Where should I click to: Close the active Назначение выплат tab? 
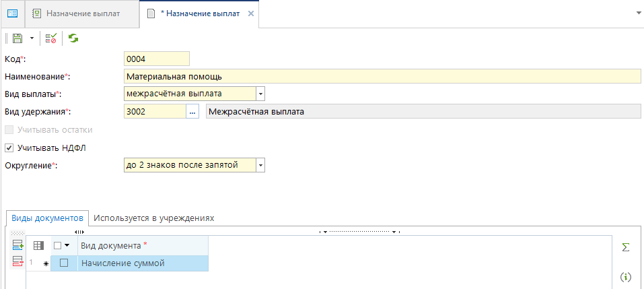tap(251, 13)
